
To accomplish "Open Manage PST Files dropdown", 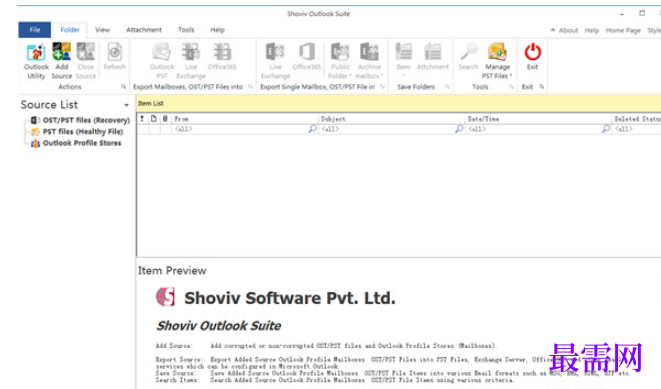I will [x=497, y=61].
